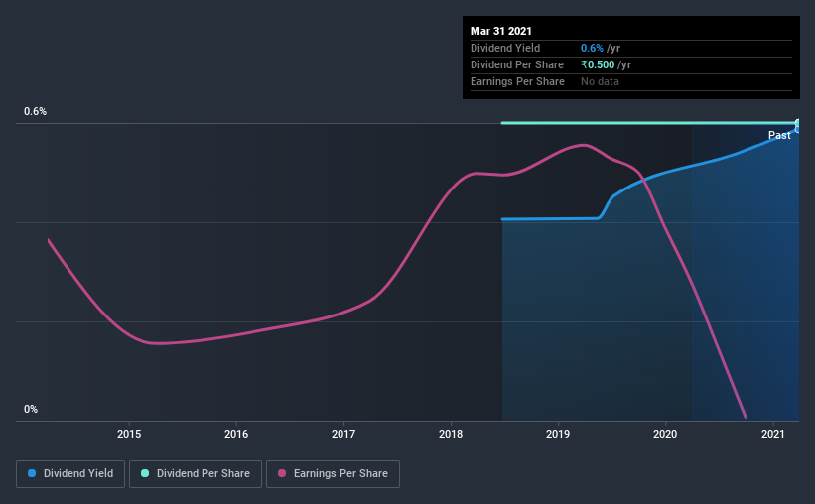The height and width of the screenshot is (504, 815).
Task: Select the 2018 x-axis label
Action: [x=451, y=434]
